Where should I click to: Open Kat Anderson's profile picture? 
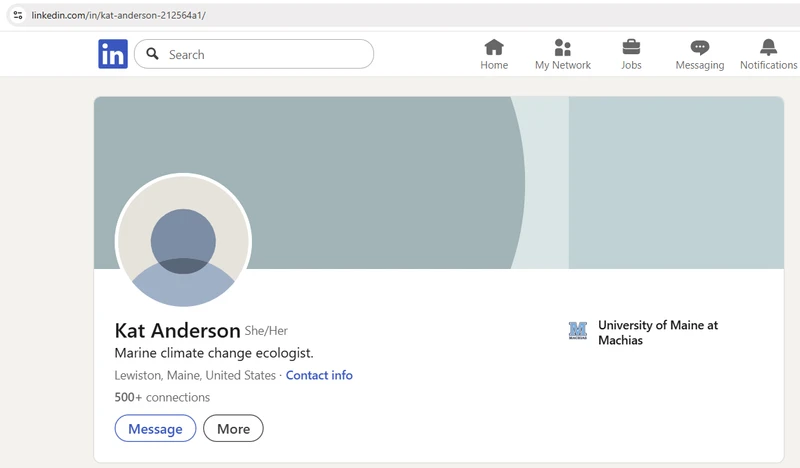tap(183, 240)
